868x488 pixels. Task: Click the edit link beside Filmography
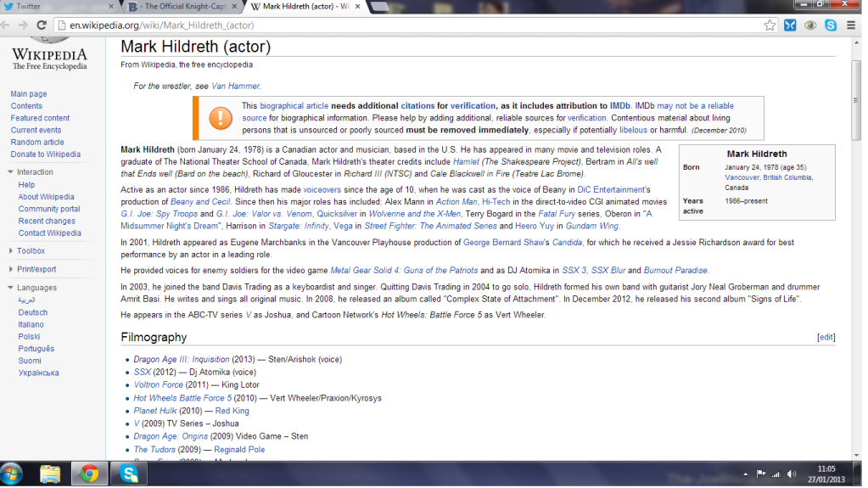click(826, 337)
